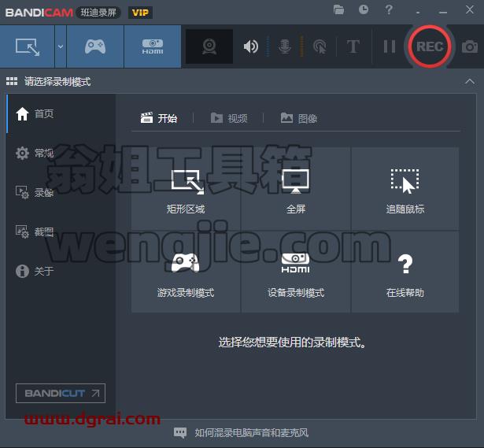Open the 首页 home sidebar tab

[61, 113]
